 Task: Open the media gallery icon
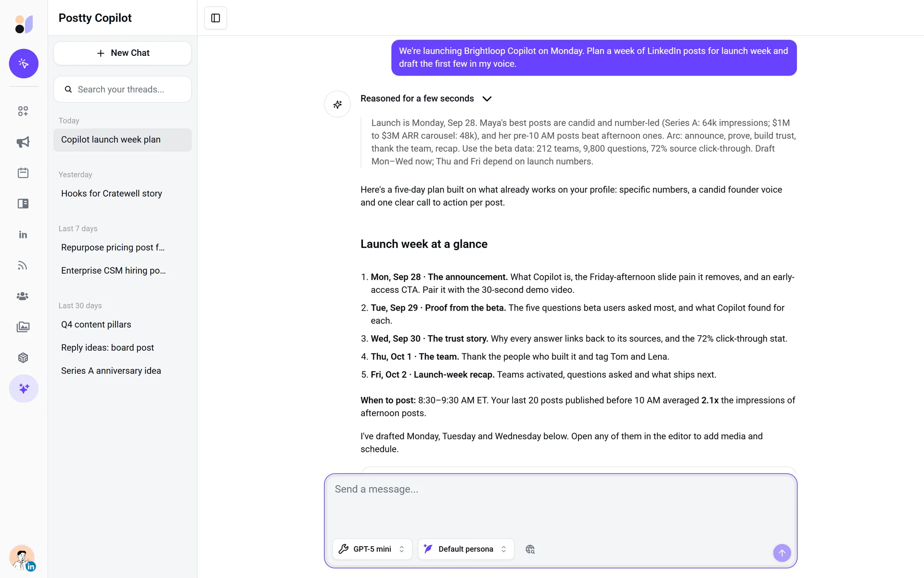pos(23,327)
